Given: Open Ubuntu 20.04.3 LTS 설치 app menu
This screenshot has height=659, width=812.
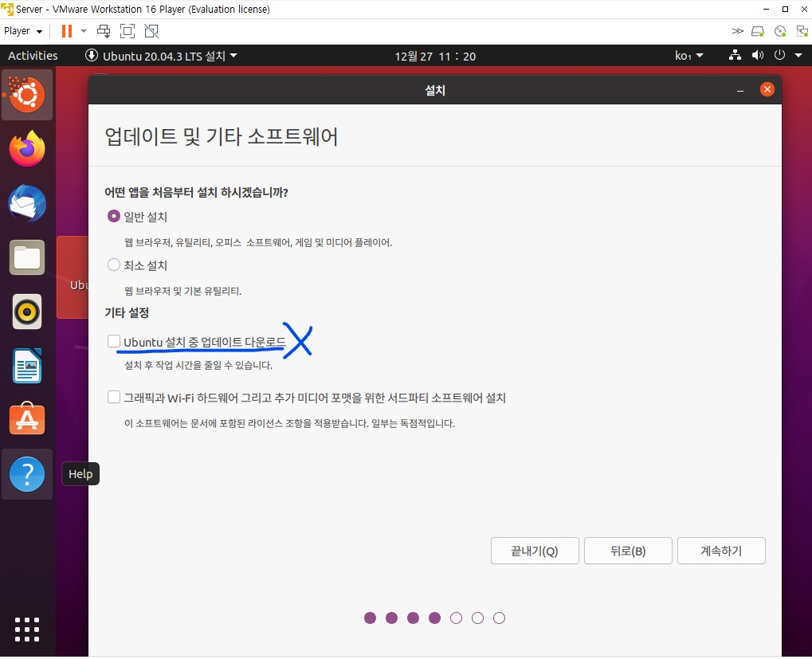Looking at the screenshot, I should point(161,56).
